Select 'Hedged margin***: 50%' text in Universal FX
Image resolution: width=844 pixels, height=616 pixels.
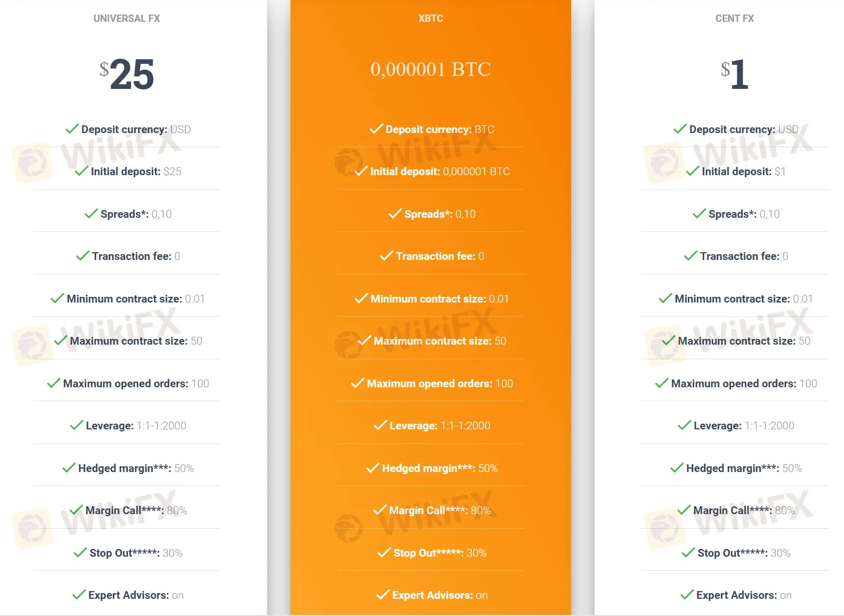pos(136,468)
